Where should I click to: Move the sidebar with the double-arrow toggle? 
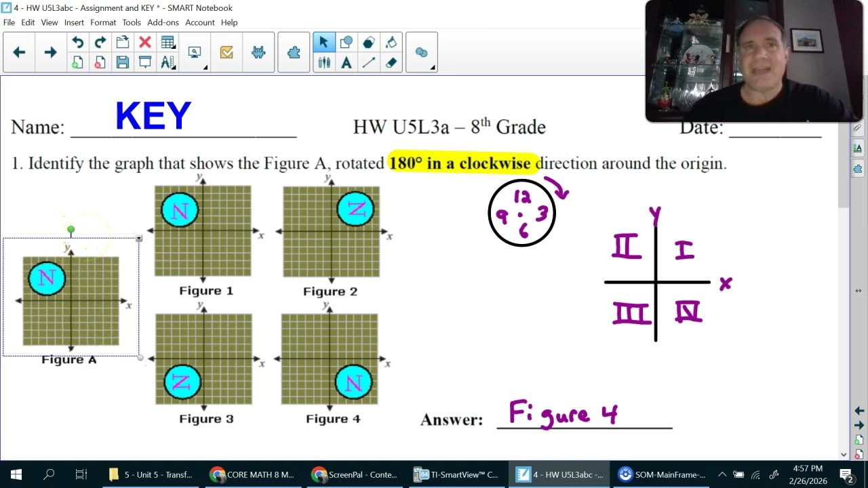click(x=859, y=290)
